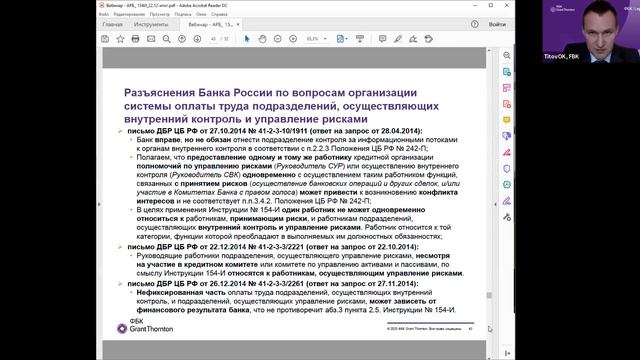
Task: Open the yellow Comment tool in the right pane
Action: click(507, 120)
